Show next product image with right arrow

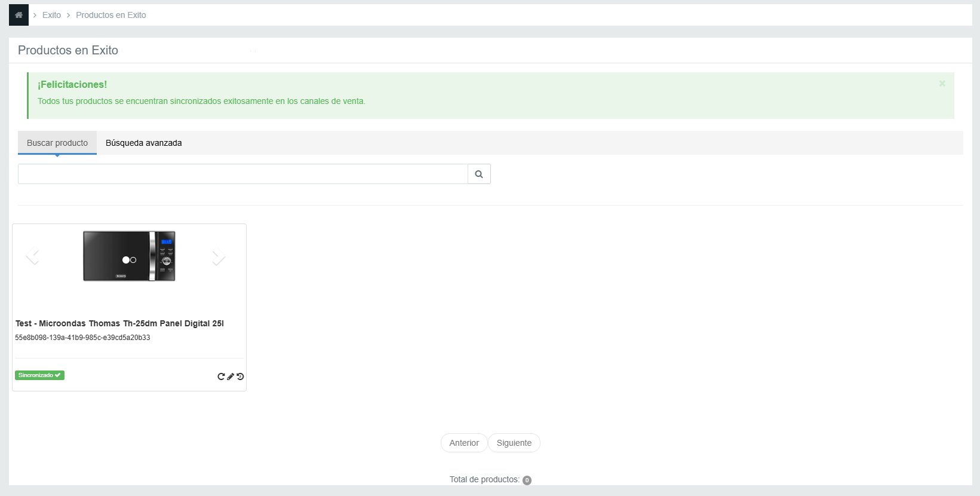click(x=219, y=256)
